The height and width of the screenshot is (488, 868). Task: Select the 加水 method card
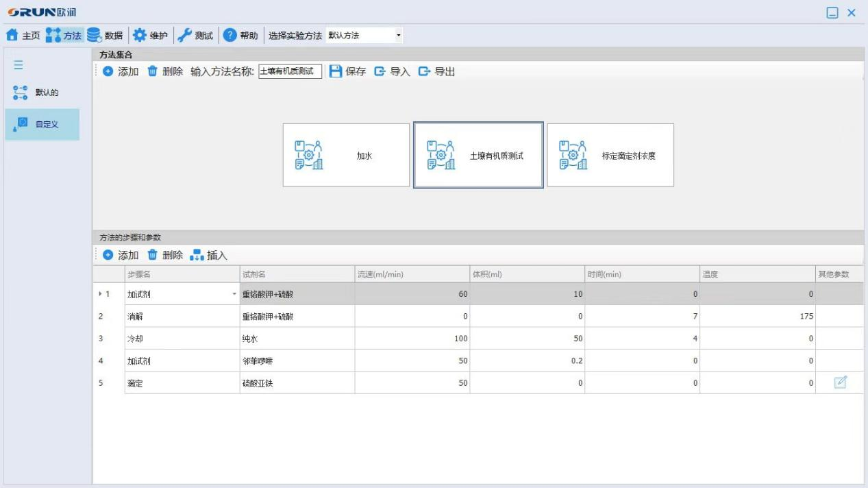(346, 155)
